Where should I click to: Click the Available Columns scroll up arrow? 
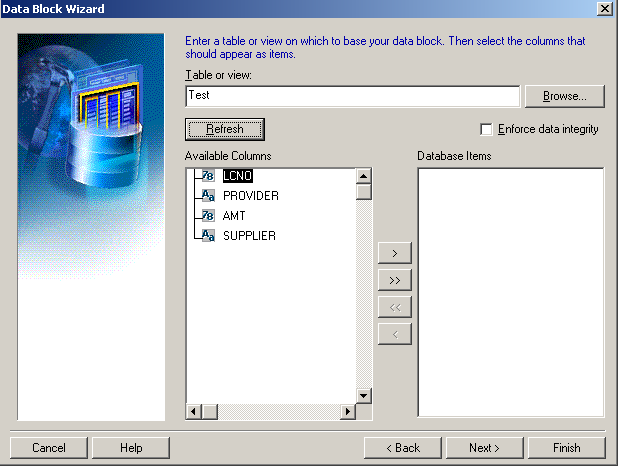[364, 176]
